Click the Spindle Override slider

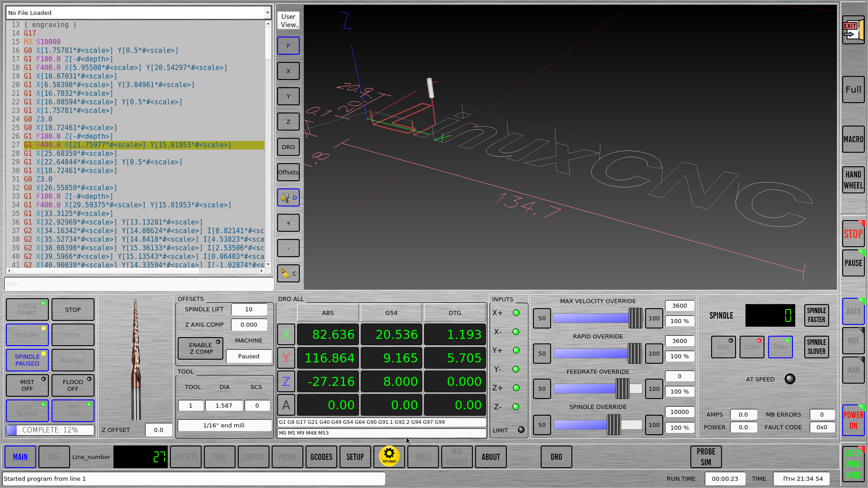(x=598, y=425)
